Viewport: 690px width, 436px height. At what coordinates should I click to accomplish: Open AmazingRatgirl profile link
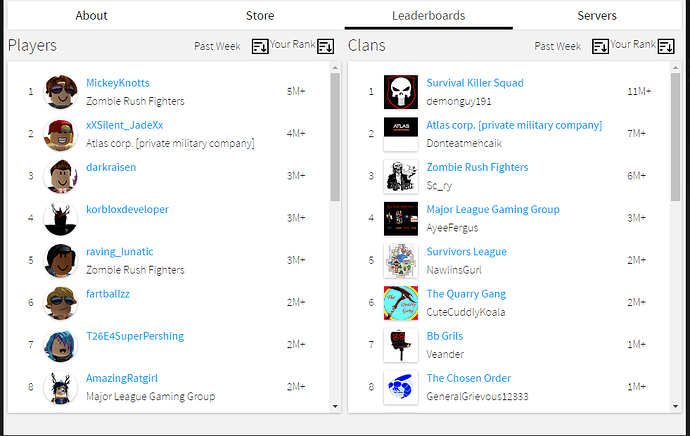(x=121, y=378)
